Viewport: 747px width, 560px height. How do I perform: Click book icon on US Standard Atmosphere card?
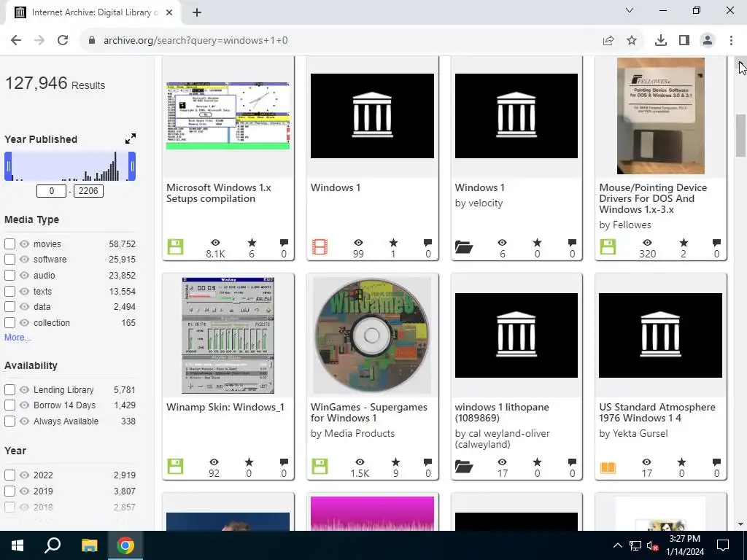click(x=608, y=467)
